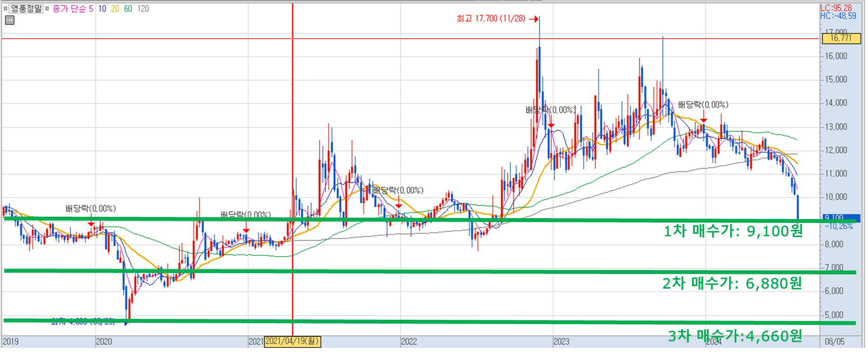
Task: Toggle the small square box before 영풍정밀
Action: 6,9
